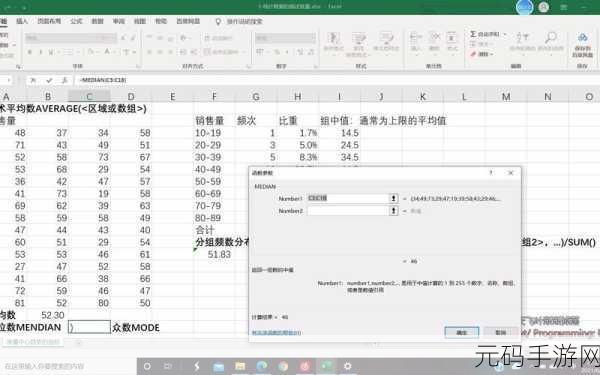
Task: Click the 10-19 sales range cell
Action: (x=214, y=133)
